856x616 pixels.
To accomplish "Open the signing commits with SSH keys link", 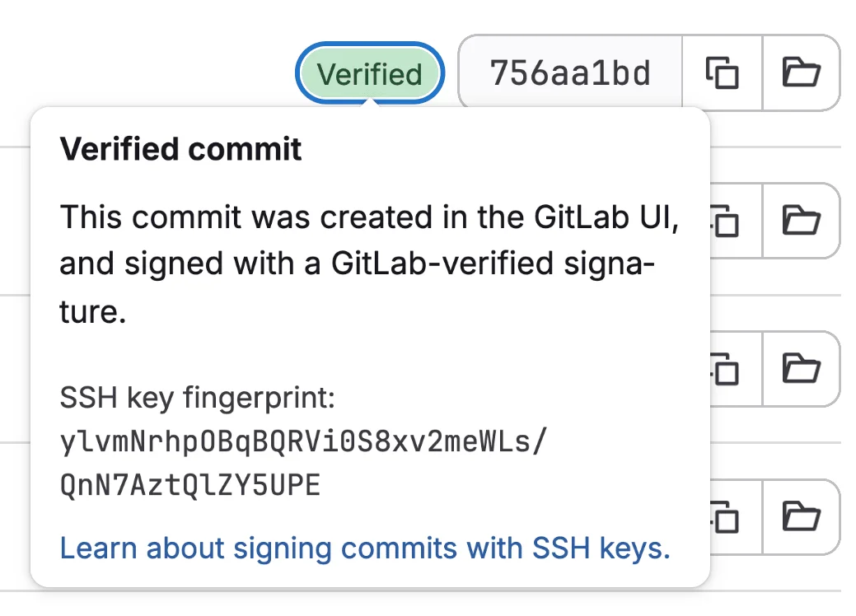I will click(x=365, y=548).
